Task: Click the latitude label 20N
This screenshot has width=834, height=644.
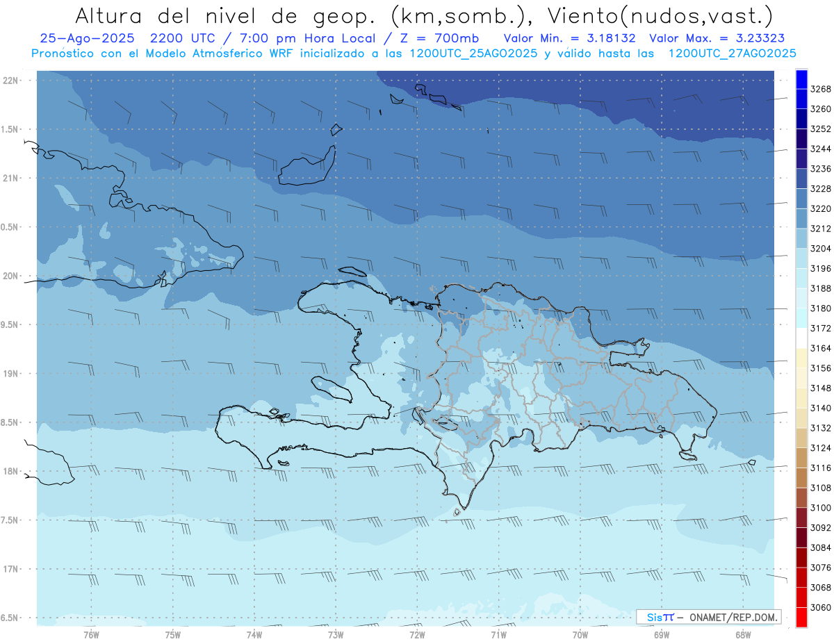Action: 10,276
